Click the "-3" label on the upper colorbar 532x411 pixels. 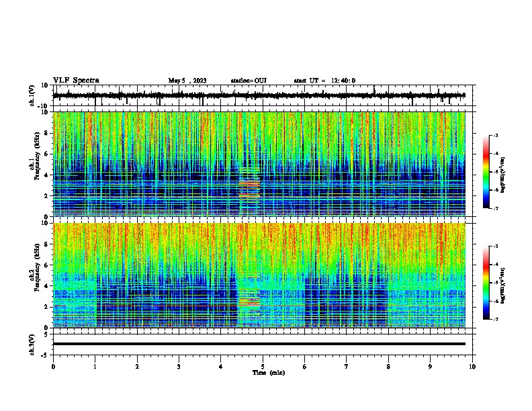click(496, 135)
